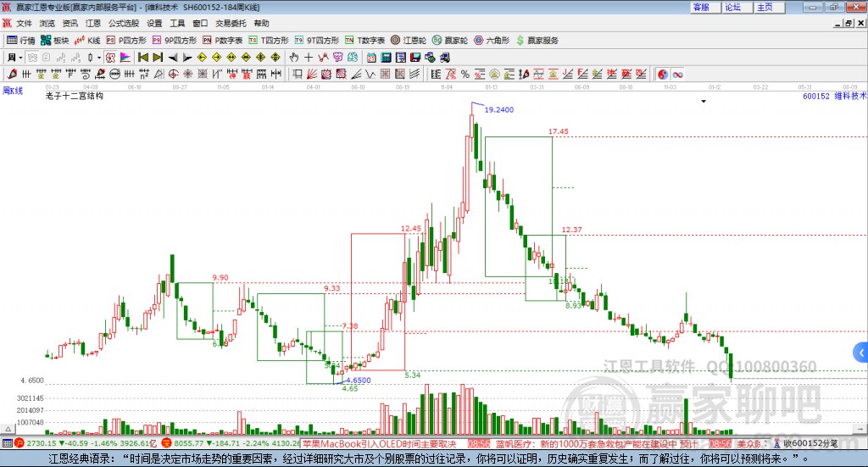Open the calculator tool
Screen dimensions: 868x467
click(x=386, y=58)
